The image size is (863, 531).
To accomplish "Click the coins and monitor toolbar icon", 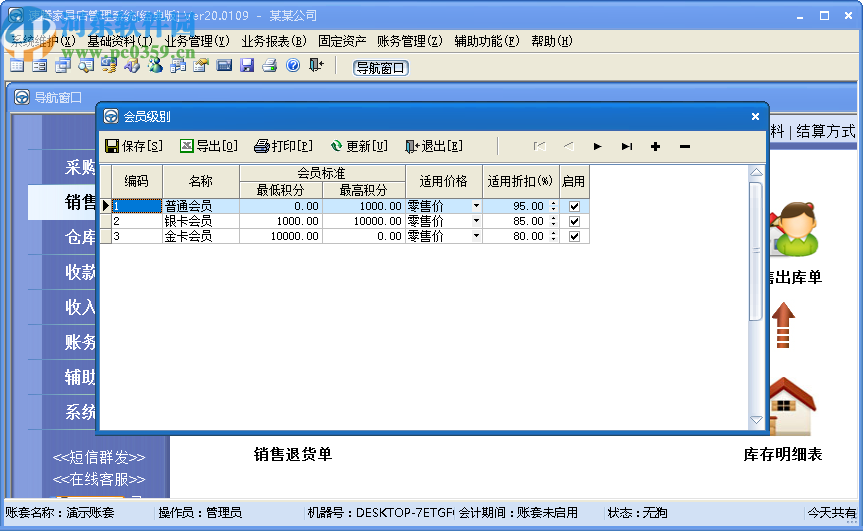I will coord(109,67).
